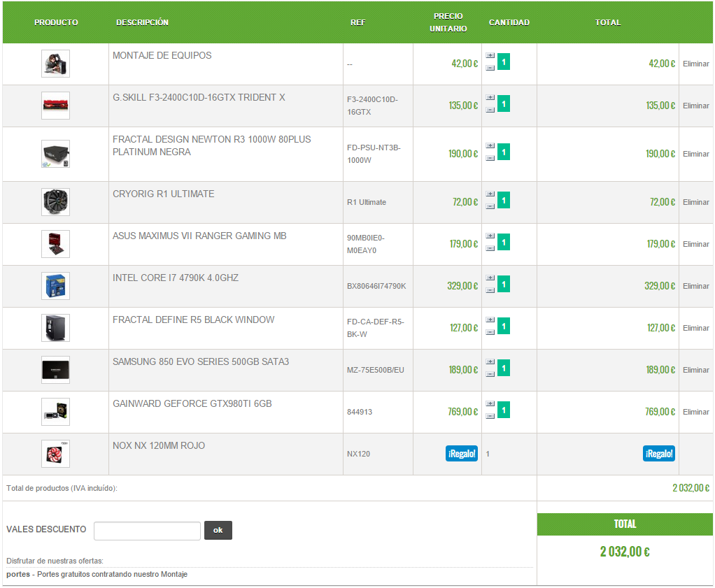Click the grand total 2 032,00 € amount
The width and height of the screenshot is (715, 588).
coord(625,552)
